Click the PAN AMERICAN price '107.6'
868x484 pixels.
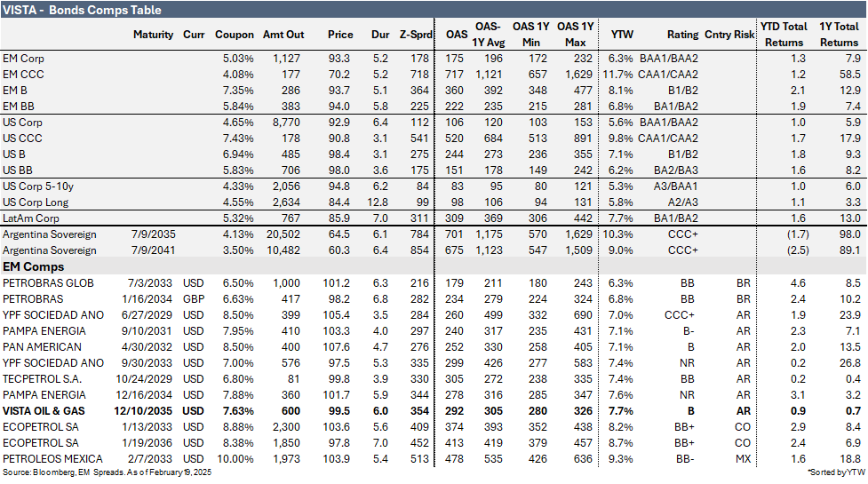click(337, 347)
